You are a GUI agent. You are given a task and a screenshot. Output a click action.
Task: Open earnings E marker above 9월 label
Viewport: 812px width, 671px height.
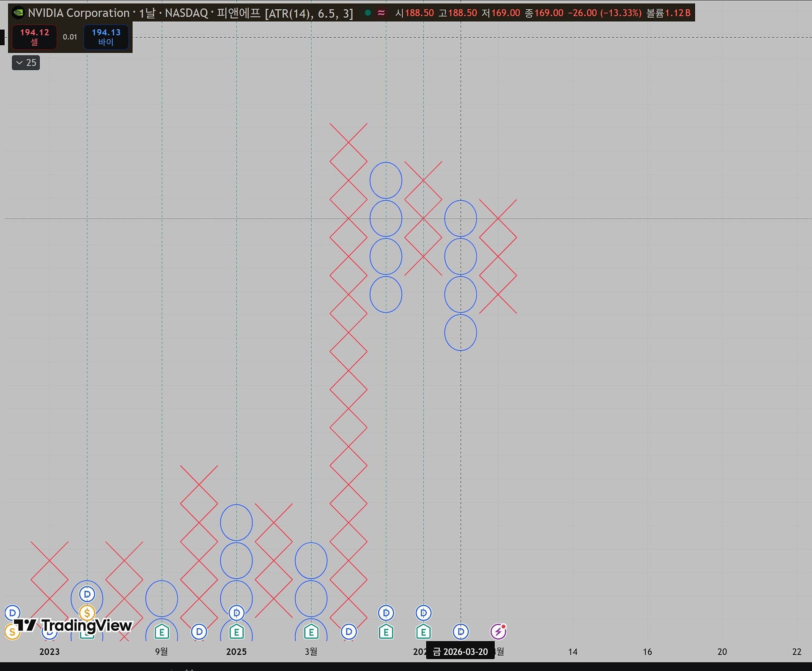pyautogui.click(x=162, y=632)
